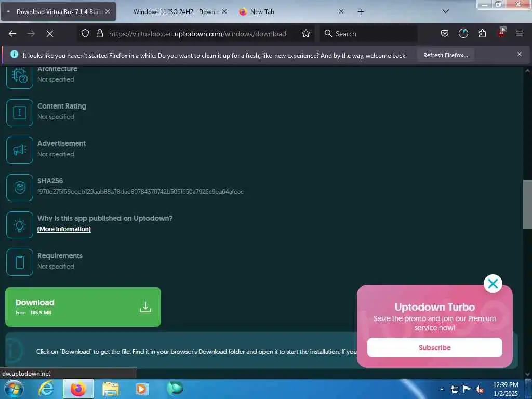Open the More information link
This screenshot has height=399, width=532.
click(x=64, y=229)
